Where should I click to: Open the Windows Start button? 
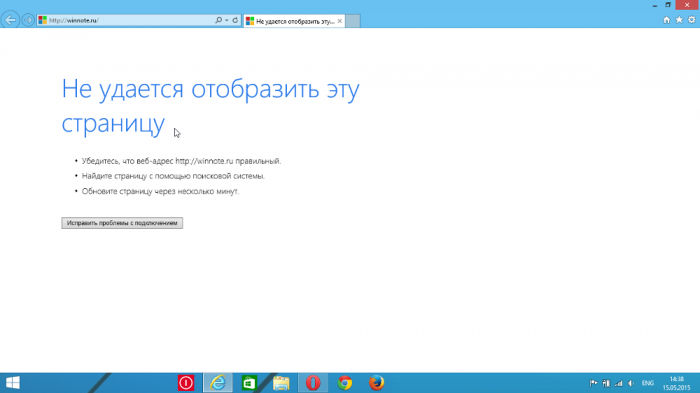point(12,383)
